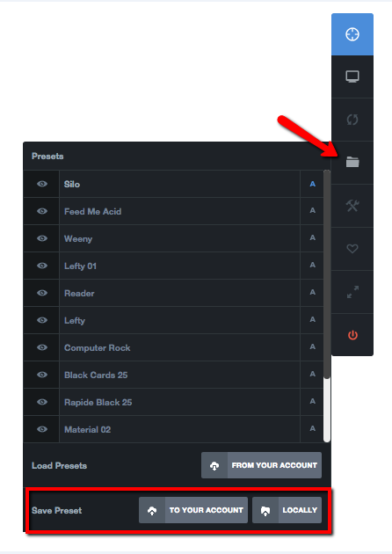Toggle eye preview for Weeny preset
392x554 pixels.
pyautogui.click(x=42, y=238)
